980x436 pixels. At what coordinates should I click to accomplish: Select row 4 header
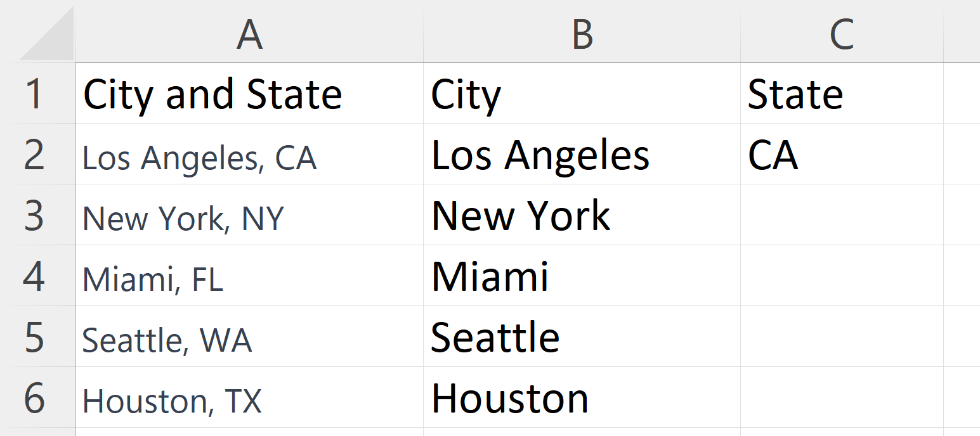pyautogui.click(x=35, y=277)
